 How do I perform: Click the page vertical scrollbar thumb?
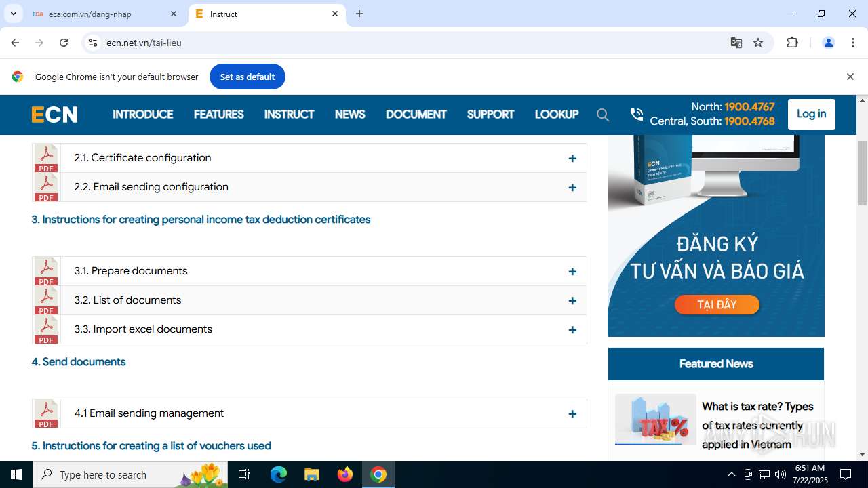(x=863, y=173)
